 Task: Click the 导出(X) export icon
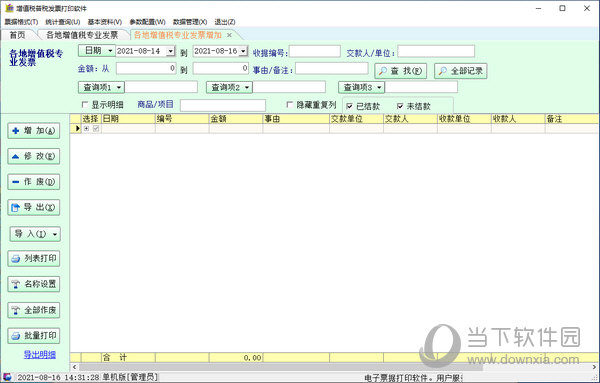[x=16, y=208]
